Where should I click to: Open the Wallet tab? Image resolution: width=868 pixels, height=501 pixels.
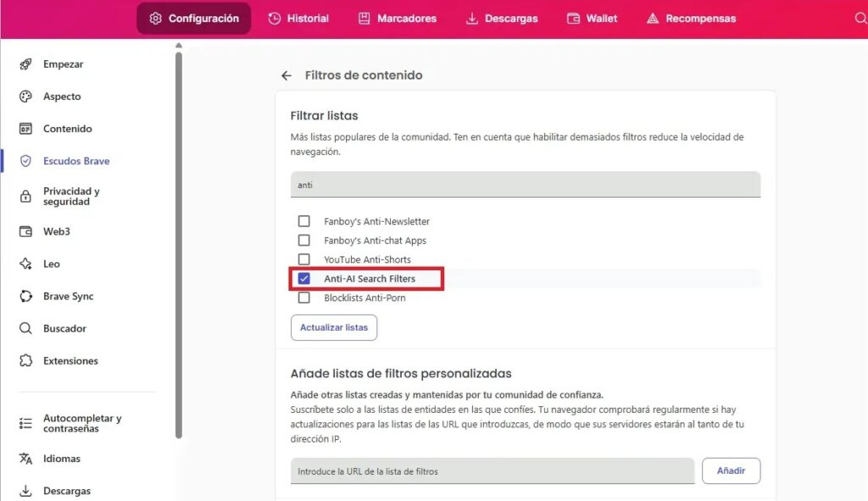click(592, 19)
